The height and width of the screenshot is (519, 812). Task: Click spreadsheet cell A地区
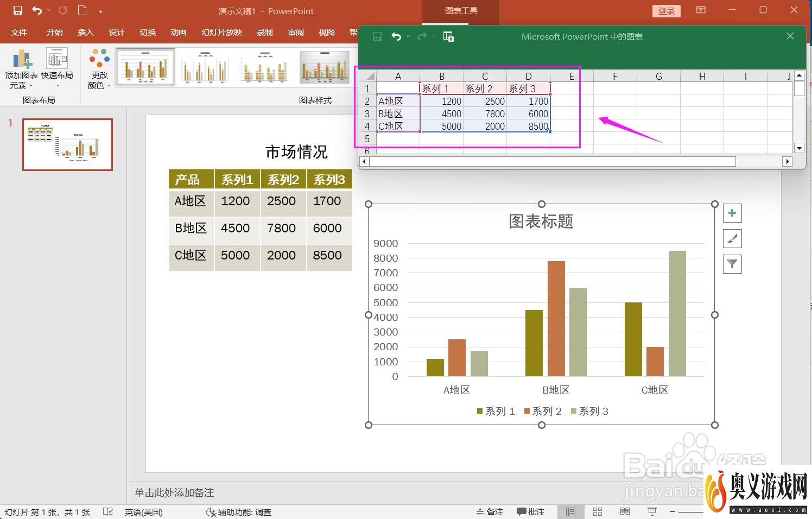point(398,101)
